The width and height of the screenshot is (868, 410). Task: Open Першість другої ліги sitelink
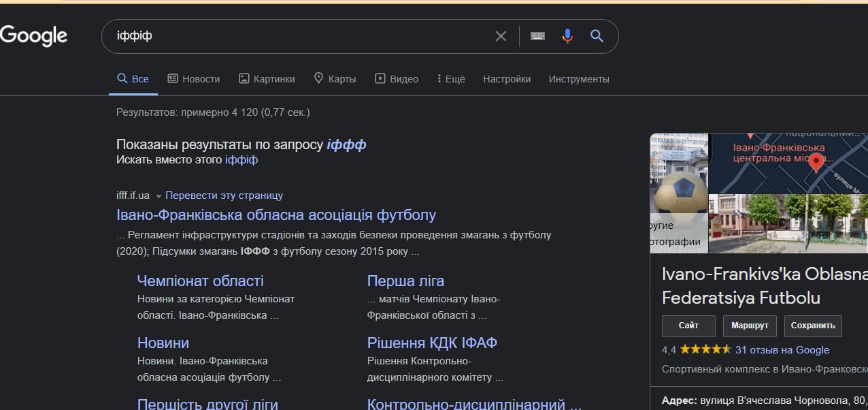pos(207,404)
